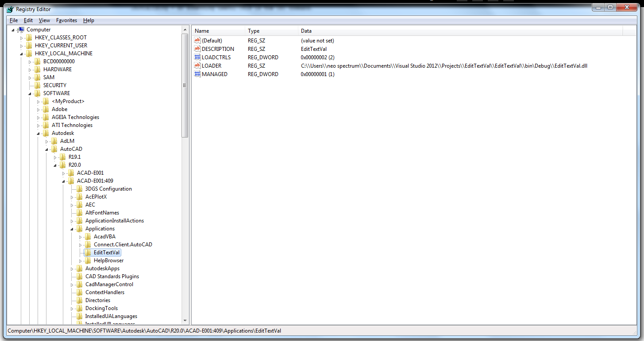Click the MANAGED binary value icon
644x341 pixels.
click(197, 74)
